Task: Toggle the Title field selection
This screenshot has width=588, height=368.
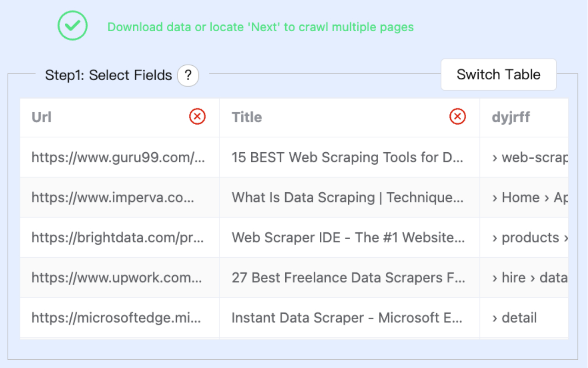Action: (247, 117)
